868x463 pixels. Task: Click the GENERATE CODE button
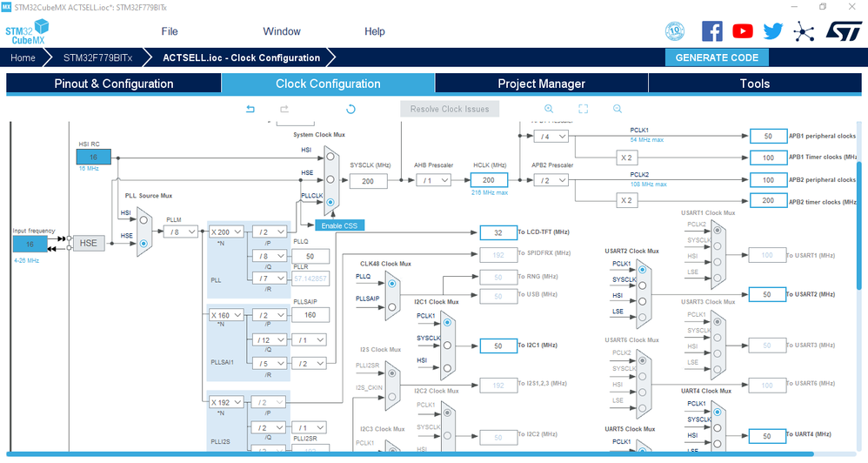pyautogui.click(x=717, y=57)
